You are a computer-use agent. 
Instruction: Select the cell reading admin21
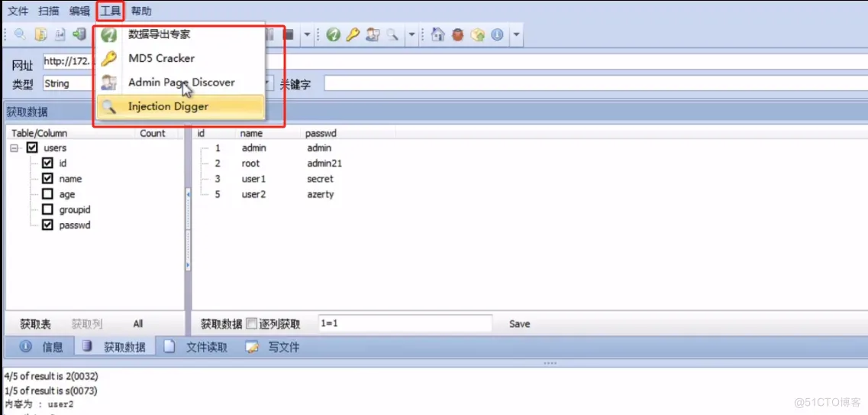pos(324,164)
